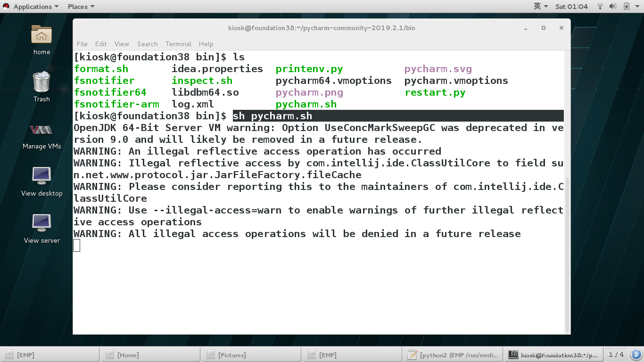Click the highlighted 'sh pycharm.sh' command
The width and height of the screenshot is (644, 362).
[272, 116]
